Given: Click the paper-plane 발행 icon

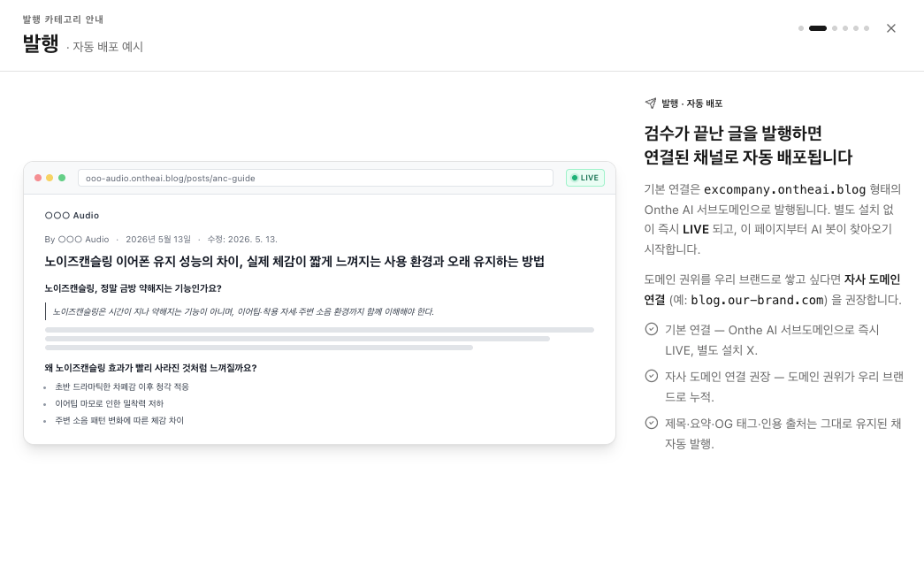Looking at the screenshot, I should point(651,103).
